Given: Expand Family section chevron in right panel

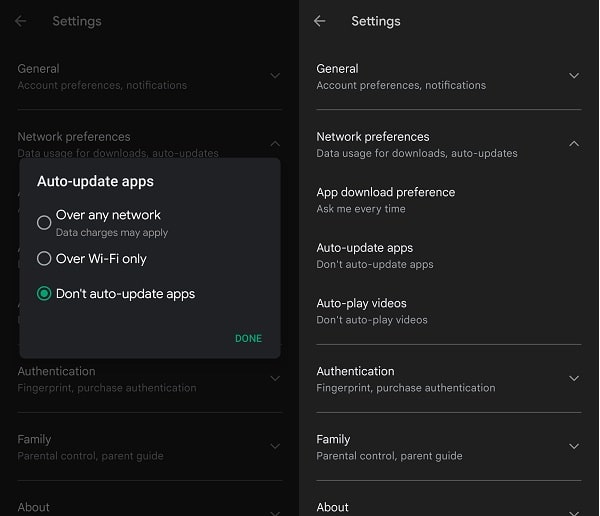Looking at the screenshot, I should [x=573, y=446].
